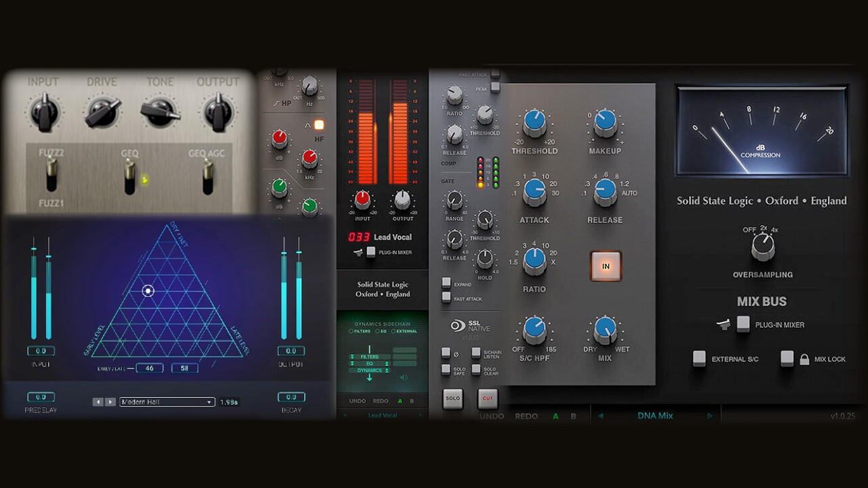
Task: Click the mixing console icon under MIX BUS
Action: tap(724, 325)
